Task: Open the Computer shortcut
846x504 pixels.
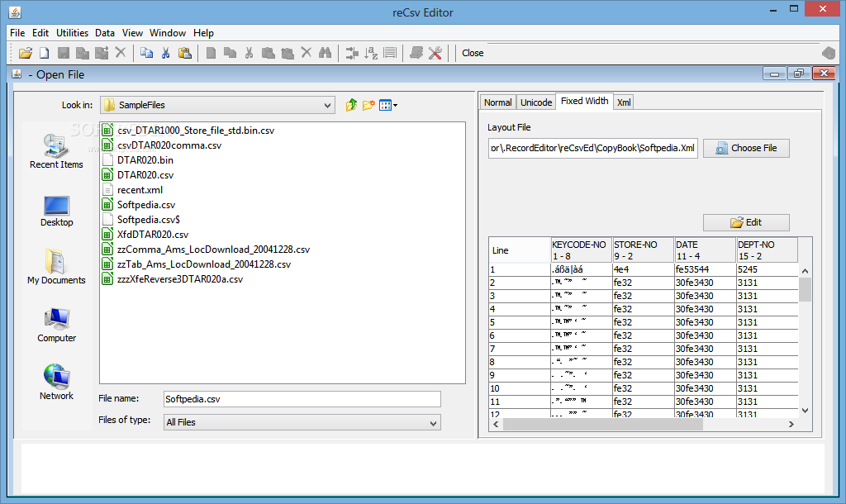Action: tap(56, 326)
